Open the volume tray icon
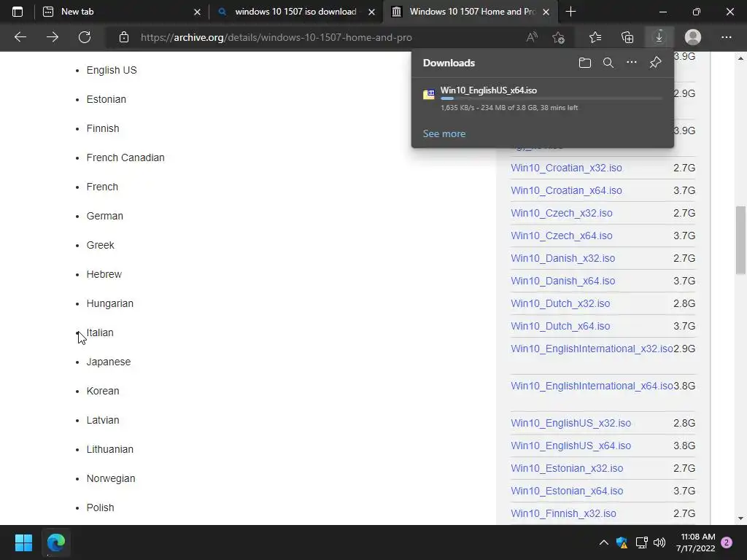 pos(659,542)
